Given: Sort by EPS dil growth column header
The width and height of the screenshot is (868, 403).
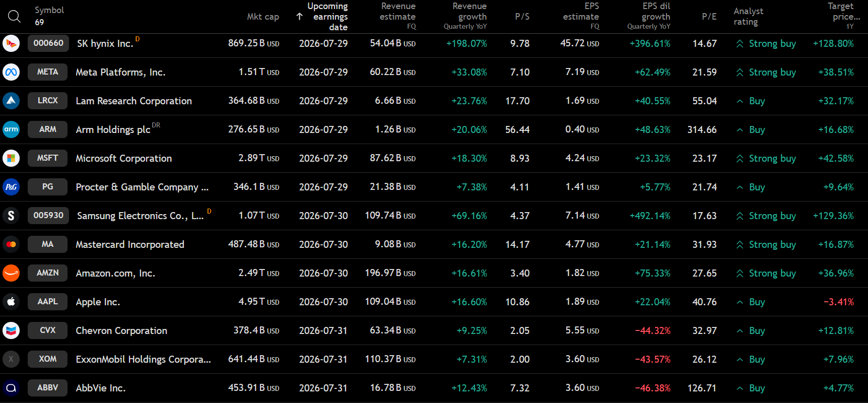Looking at the screenshot, I should pos(649,16).
